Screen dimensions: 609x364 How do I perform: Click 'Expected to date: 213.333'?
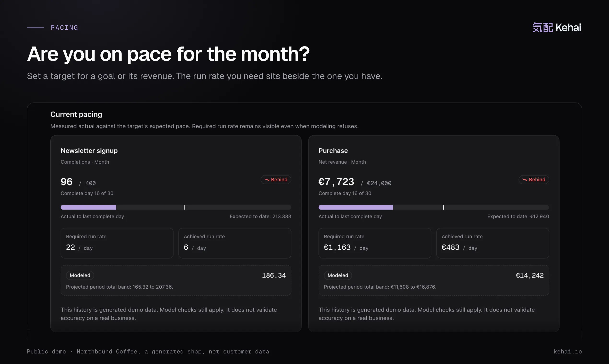[x=260, y=216]
